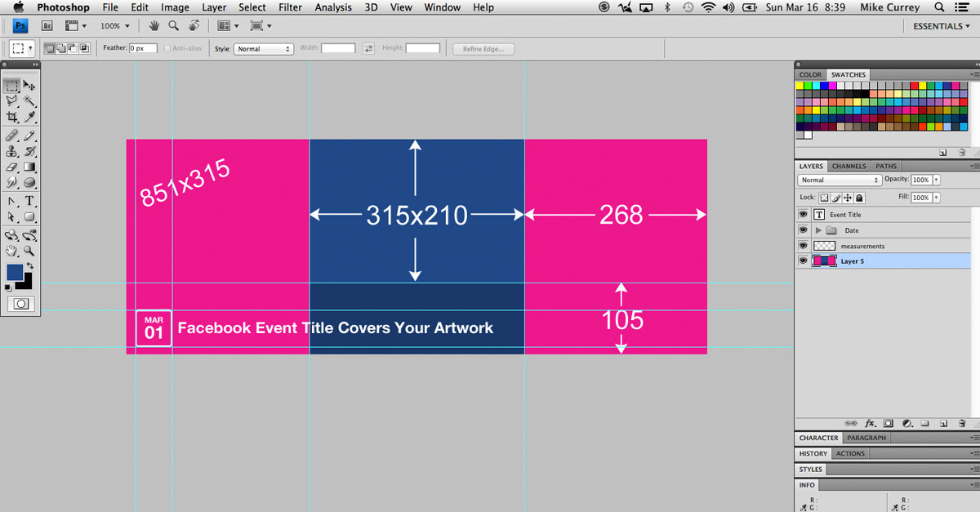Select the Gradient tool

(x=29, y=167)
